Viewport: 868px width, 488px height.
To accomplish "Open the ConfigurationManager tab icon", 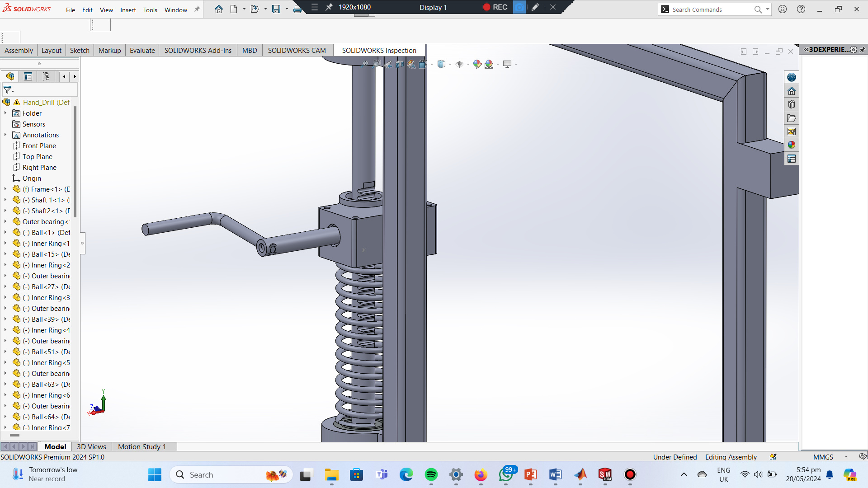I will [x=46, y=76].
